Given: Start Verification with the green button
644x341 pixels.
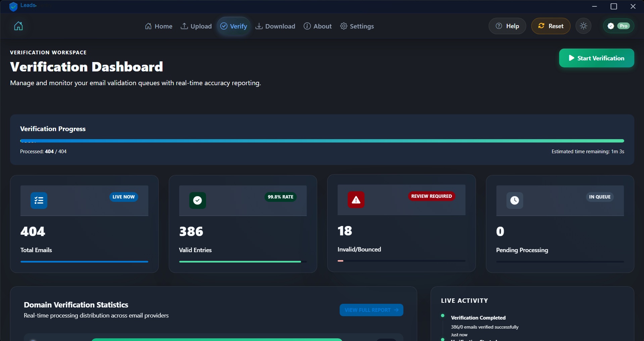Looking at the screenshot, I should (596, 58).
